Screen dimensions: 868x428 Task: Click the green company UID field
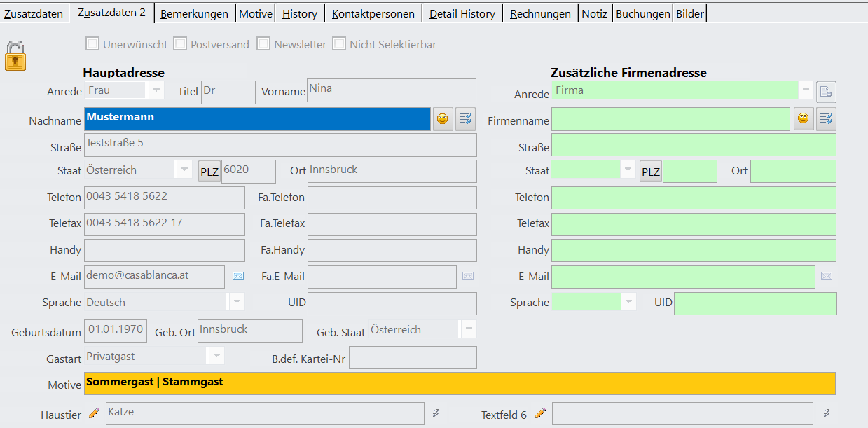click(x=755, y=303)
